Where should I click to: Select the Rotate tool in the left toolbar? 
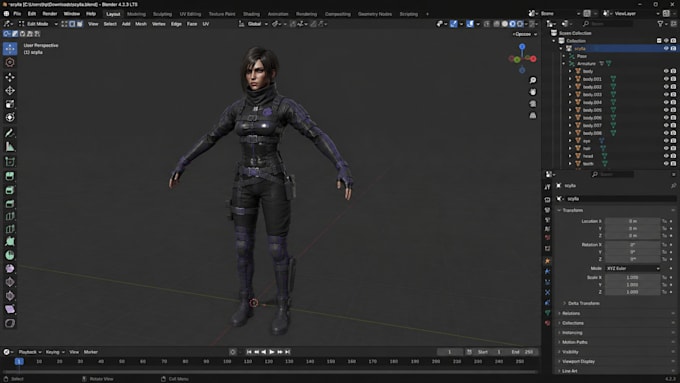pos(10,90)
